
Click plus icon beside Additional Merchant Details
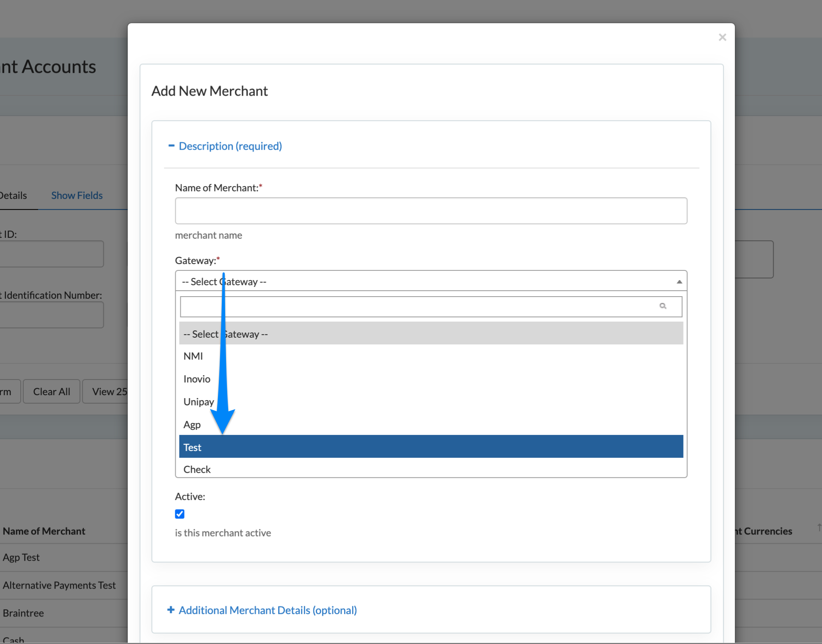171,610
